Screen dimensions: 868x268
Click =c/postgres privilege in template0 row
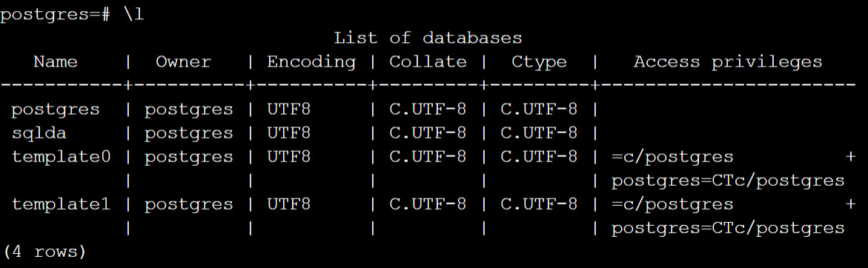[672, 157]
